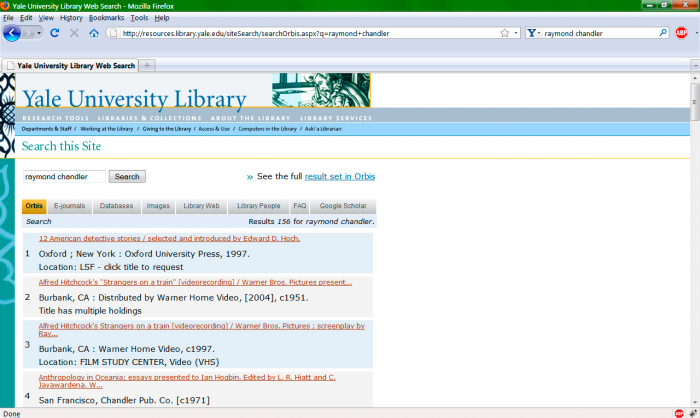The height and width of the screenshot is (418, 700).
Task: Click the 'Done' status bar text
Action: coord(12,414)
